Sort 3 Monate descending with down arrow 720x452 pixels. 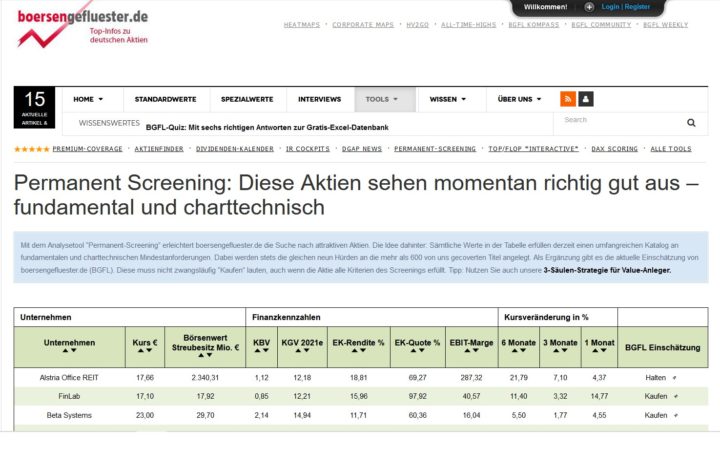564,350
